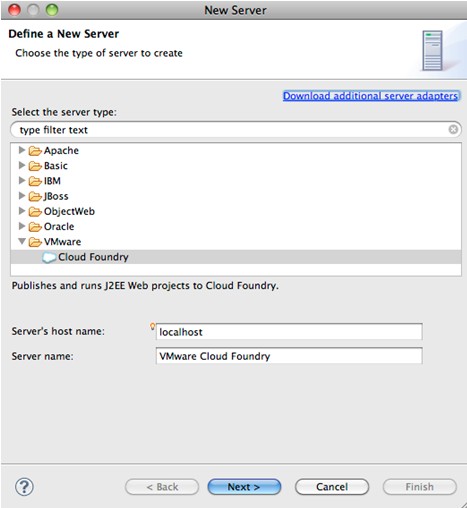Screen dimensions: 467x508
Task: Click the IBM folder icon
Action: point(35,181)
